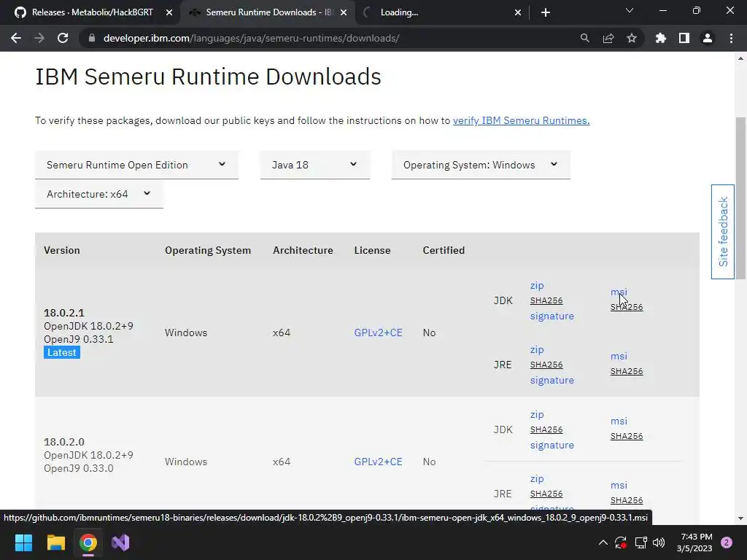View SHA256 for 18.0.2.0 JRE zip
The height and width of the screenshot is (560, 747).
tap(546, 494)
